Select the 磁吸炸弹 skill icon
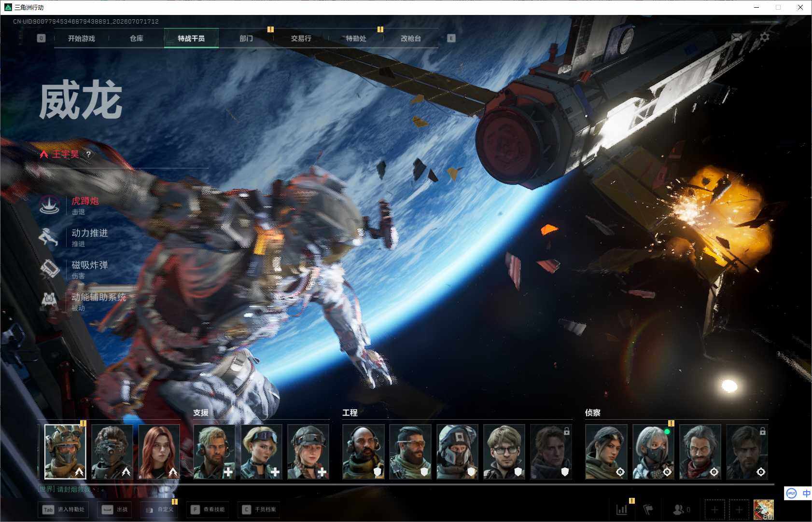The width and height of the screenshot is (812, 522). pyautogui.click(x=49, y=269)
